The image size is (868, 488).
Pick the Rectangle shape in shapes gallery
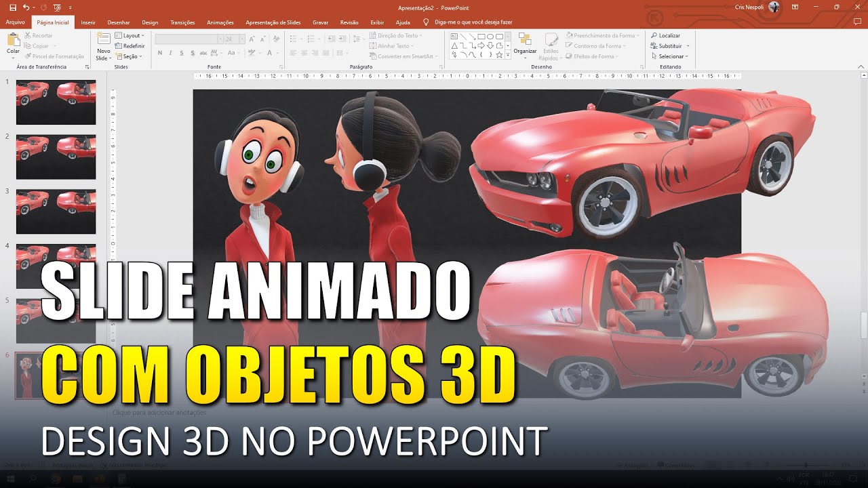tap(481, 36)
